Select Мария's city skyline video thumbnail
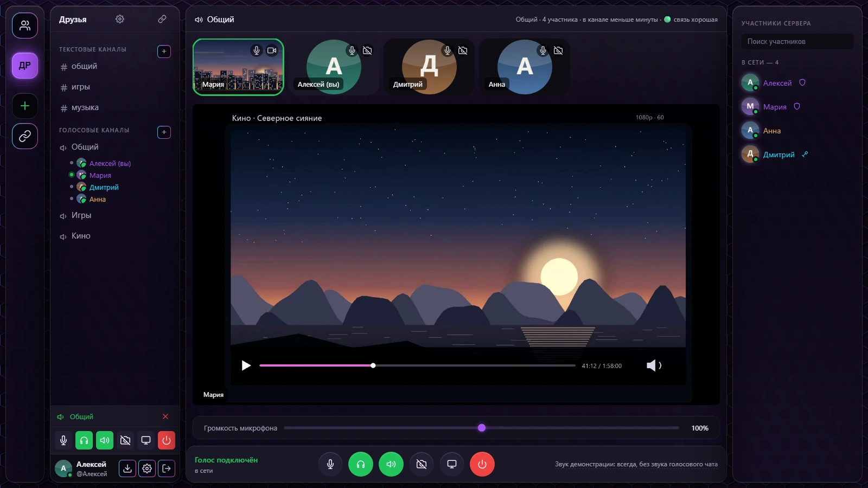The image size is (868, 488). 238,67
